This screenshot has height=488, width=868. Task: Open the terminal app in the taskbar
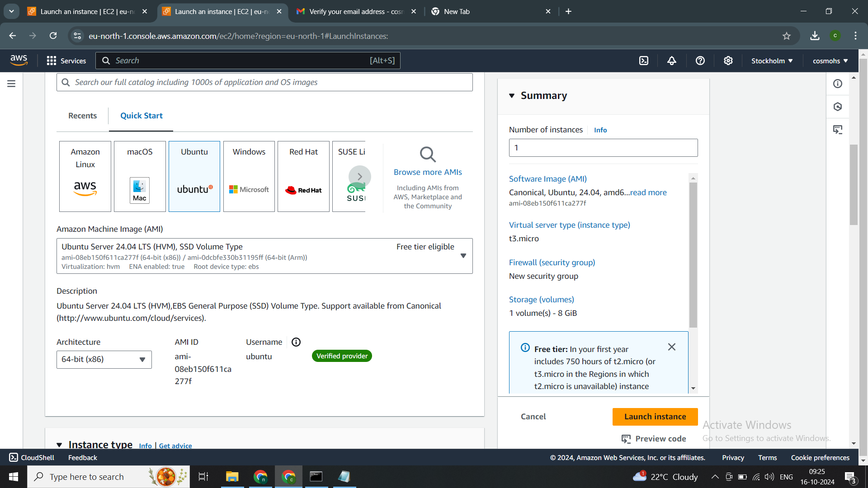(316, 477)
